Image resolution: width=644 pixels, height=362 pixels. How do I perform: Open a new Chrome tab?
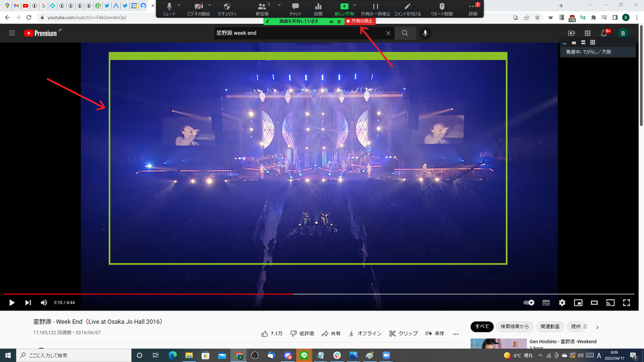coord(561,5)
